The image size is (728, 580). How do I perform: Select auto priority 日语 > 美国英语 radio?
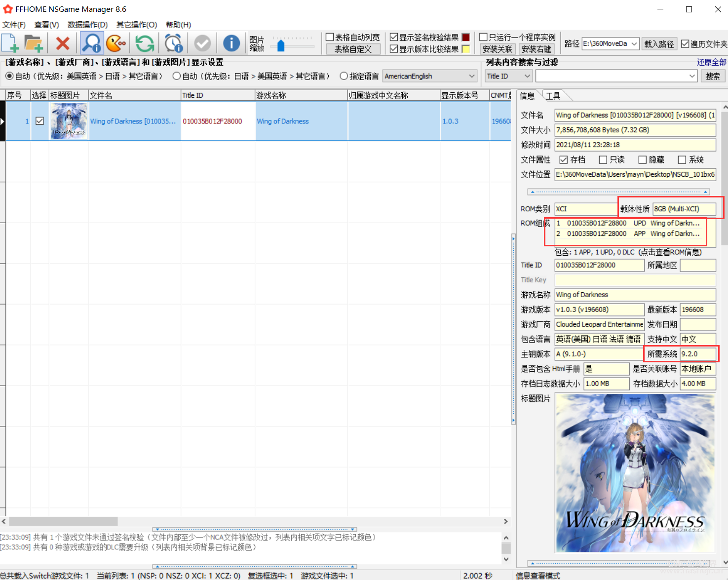177,76
